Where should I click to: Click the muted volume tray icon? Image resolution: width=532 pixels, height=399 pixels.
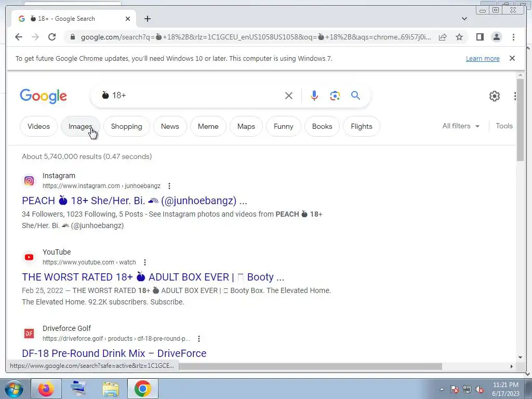pos(480,390)
